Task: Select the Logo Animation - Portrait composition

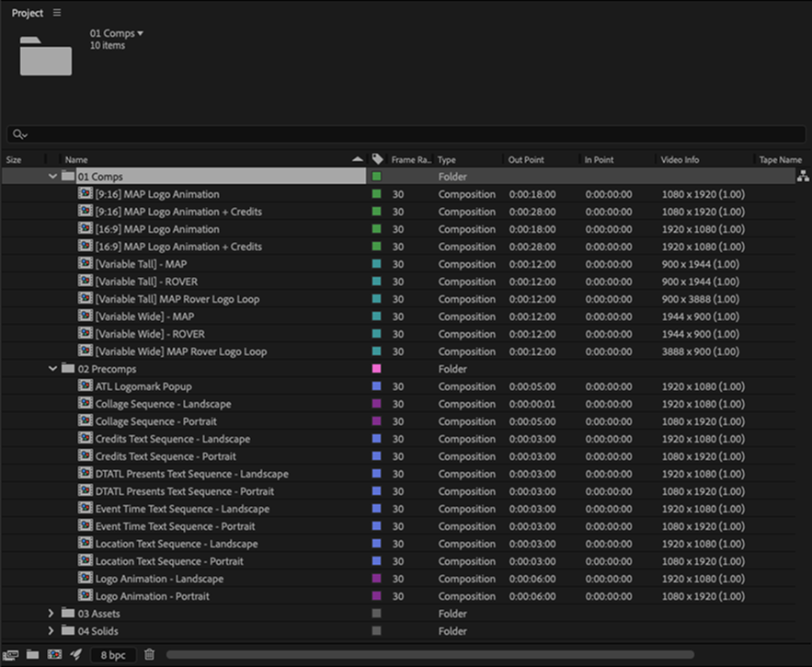Action: click(x=152, y=596)
